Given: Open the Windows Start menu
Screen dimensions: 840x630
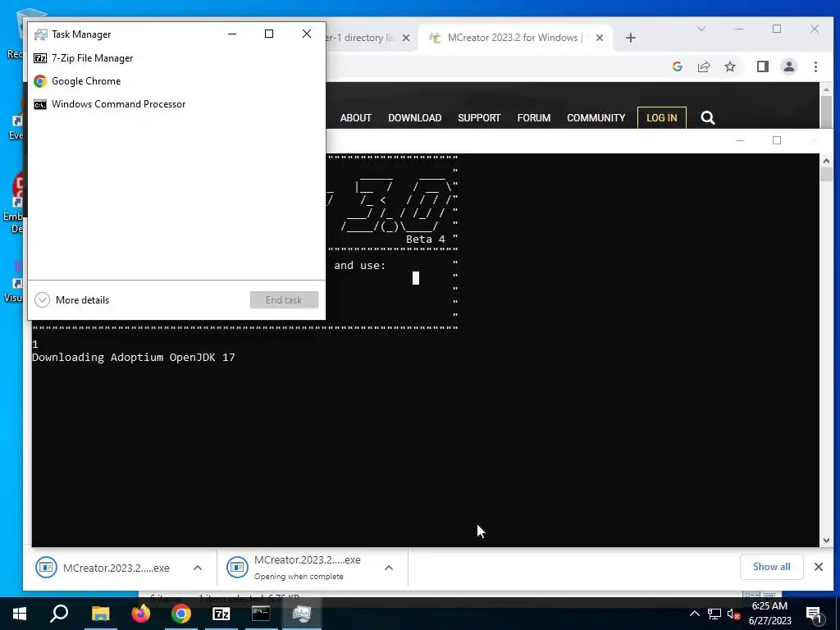Looking at the screenshot, I should (20, 614).
